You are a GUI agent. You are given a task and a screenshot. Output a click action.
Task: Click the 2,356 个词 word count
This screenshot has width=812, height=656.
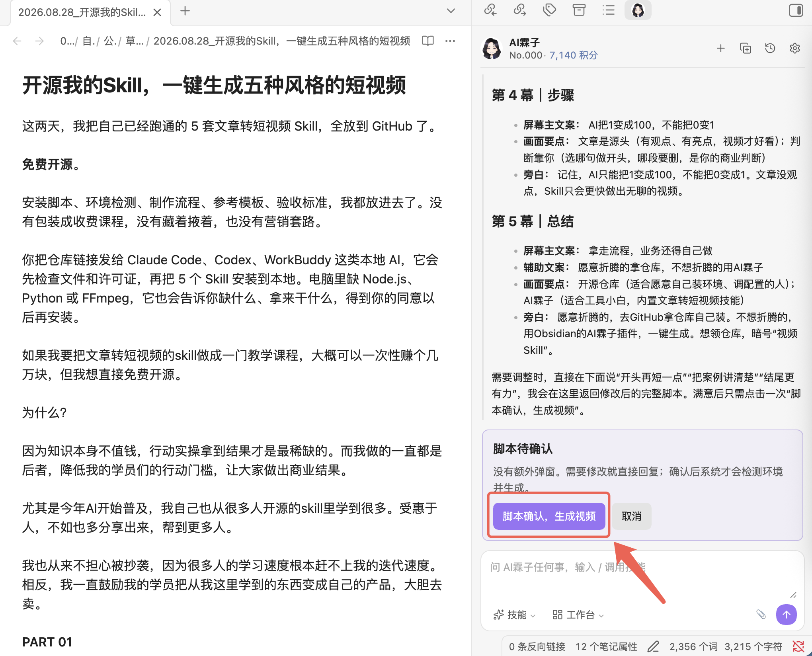(693, 646)
